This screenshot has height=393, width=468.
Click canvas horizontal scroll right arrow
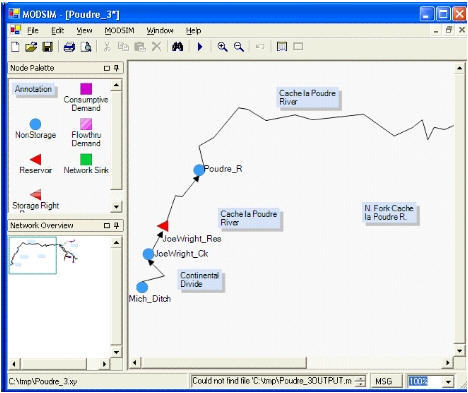click(448, 363)
